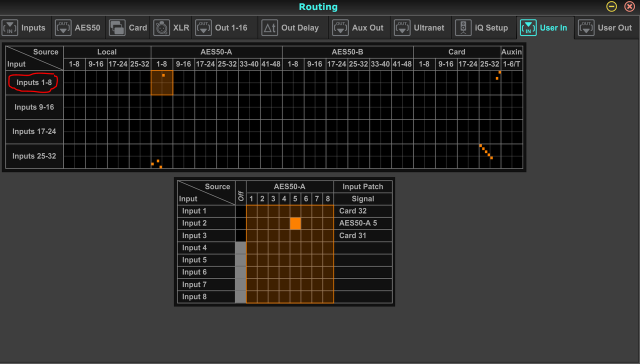Toggle Off cell for Input 5

click(240, 260)
